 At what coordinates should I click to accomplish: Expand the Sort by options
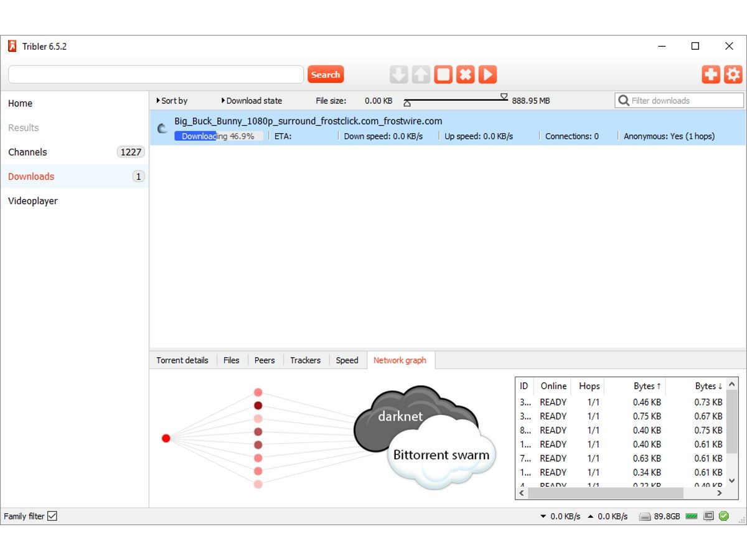[172, 100]
